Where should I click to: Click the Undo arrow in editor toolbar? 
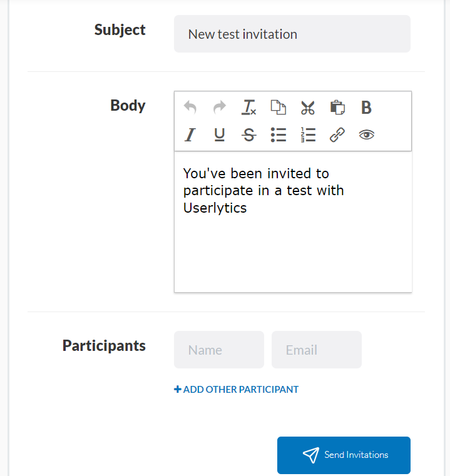click(190, 108)
